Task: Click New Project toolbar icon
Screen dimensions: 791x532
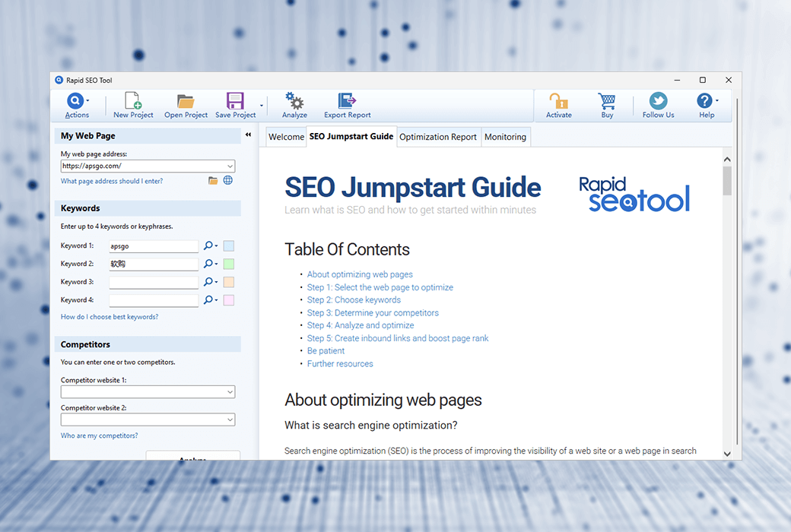Action: coord(133,101)
